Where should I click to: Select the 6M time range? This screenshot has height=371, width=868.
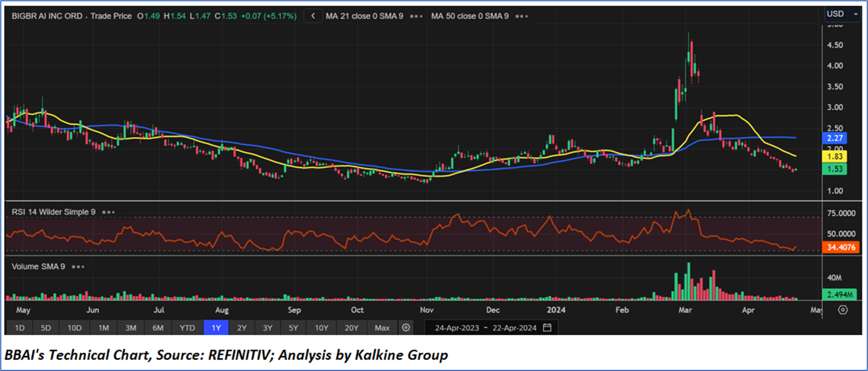pyautogui.click(x=158, y=328)
